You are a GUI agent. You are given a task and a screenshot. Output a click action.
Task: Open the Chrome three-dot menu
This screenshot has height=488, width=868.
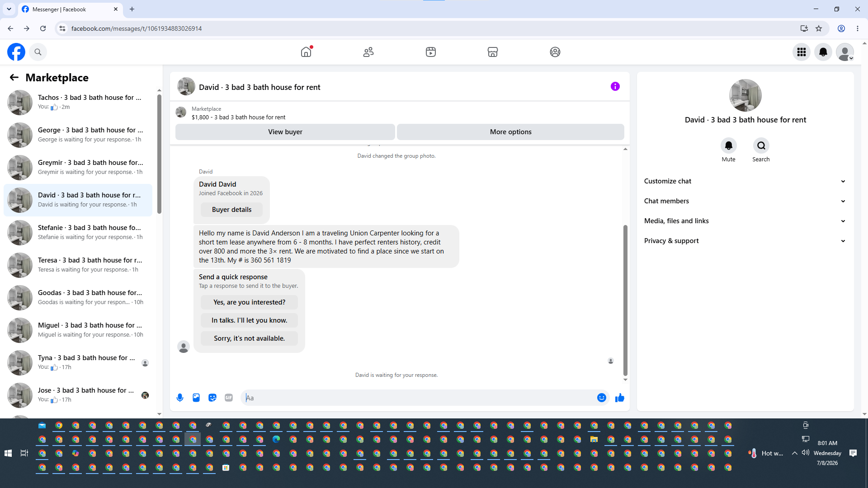(858, 28)
